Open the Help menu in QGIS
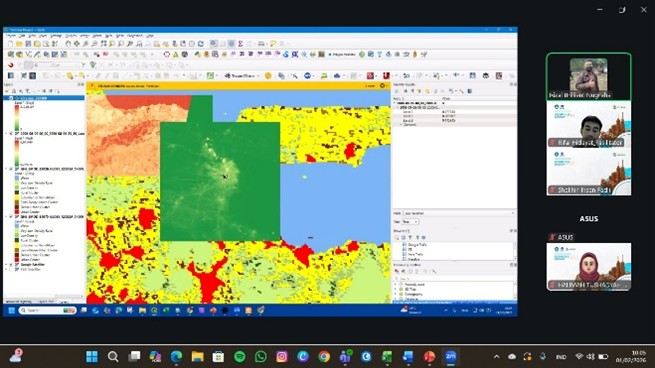655x368 pixels. [x=150, y=36]
